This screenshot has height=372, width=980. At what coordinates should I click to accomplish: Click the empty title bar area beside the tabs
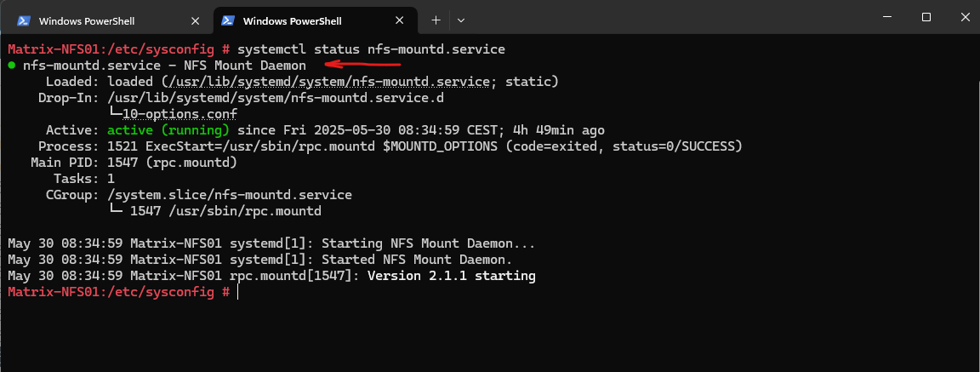point(669,19)
